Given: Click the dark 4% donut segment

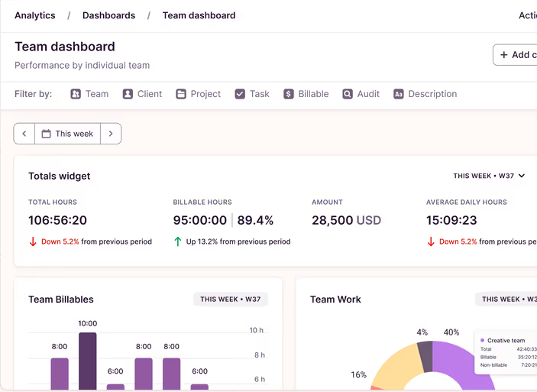Looking at the screenshot, I should pyautogui.click(x=425, y=356).
